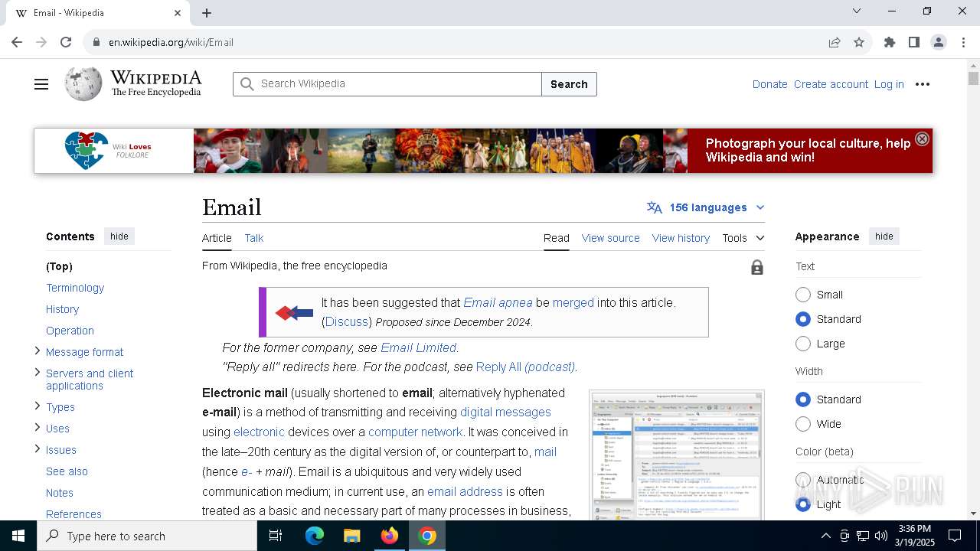Open the Tools dropdown menu

pos(743,238)
